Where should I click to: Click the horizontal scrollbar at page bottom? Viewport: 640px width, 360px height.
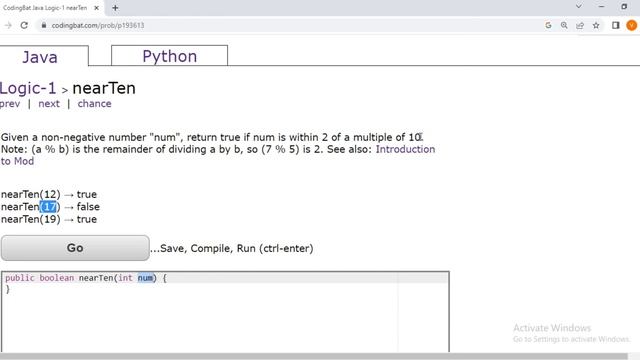point(313,356)
